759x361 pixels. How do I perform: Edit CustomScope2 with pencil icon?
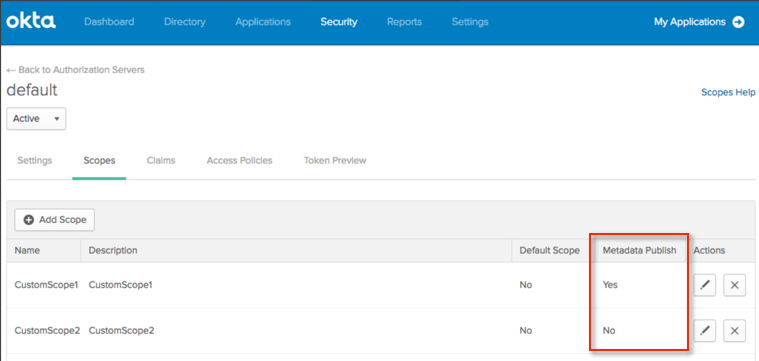(x=705, y=331)
